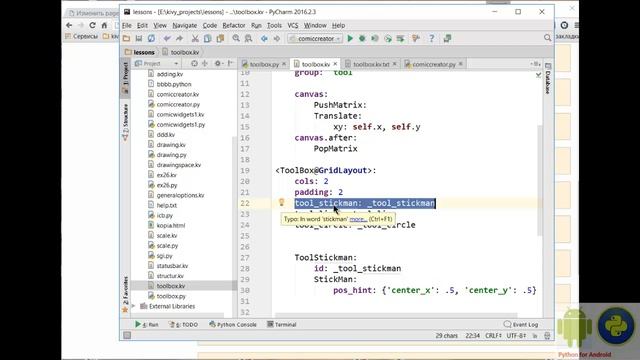Toggle the Favorites side tab
Viewport: 640px width, 360px height.
pos(125,294)
